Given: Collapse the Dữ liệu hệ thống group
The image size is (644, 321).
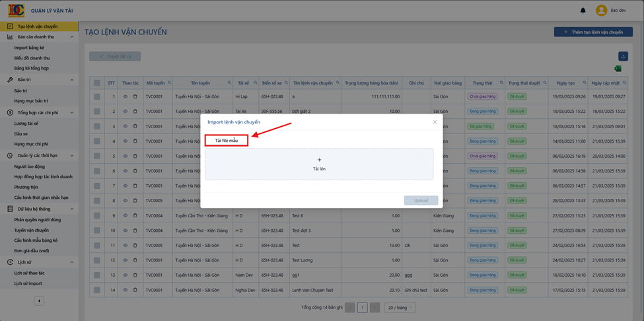Looking at the screenshot, I should 72,209.
